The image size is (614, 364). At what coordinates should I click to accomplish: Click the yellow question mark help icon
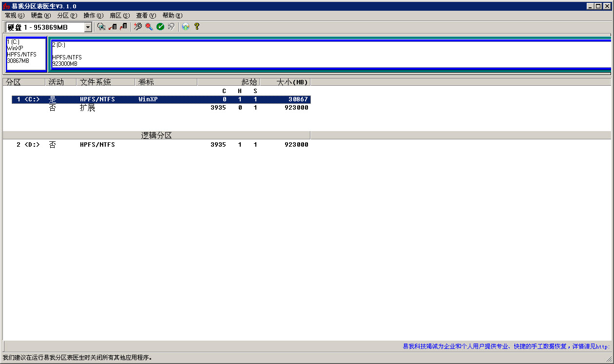pyautogui.click(x=197, y=27)
